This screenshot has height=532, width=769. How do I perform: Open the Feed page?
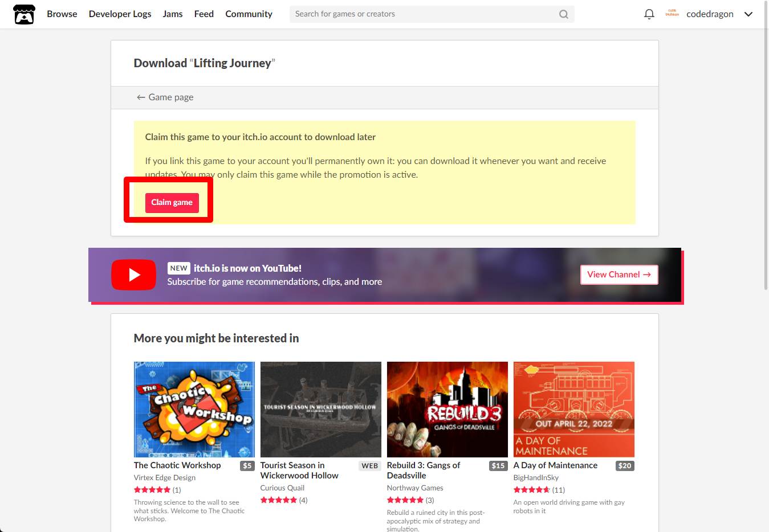204,14
